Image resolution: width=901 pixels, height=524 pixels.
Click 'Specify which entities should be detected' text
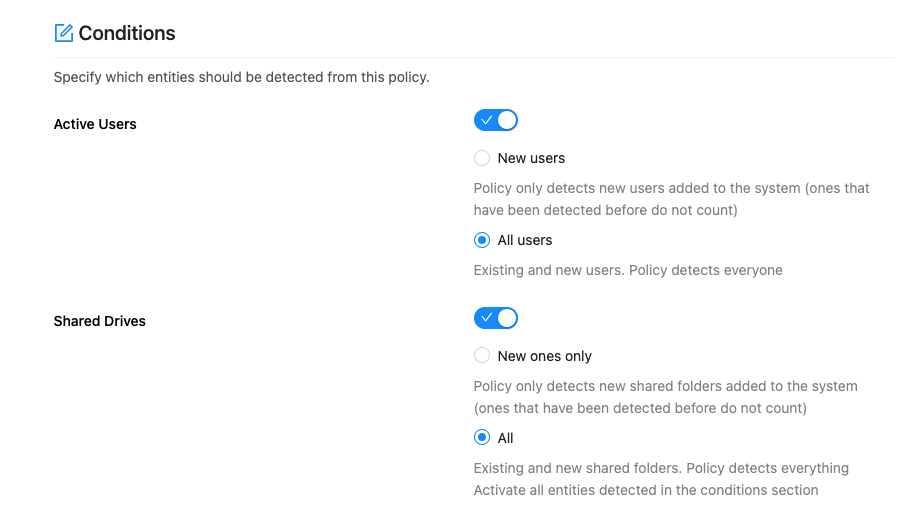(241, 77)
